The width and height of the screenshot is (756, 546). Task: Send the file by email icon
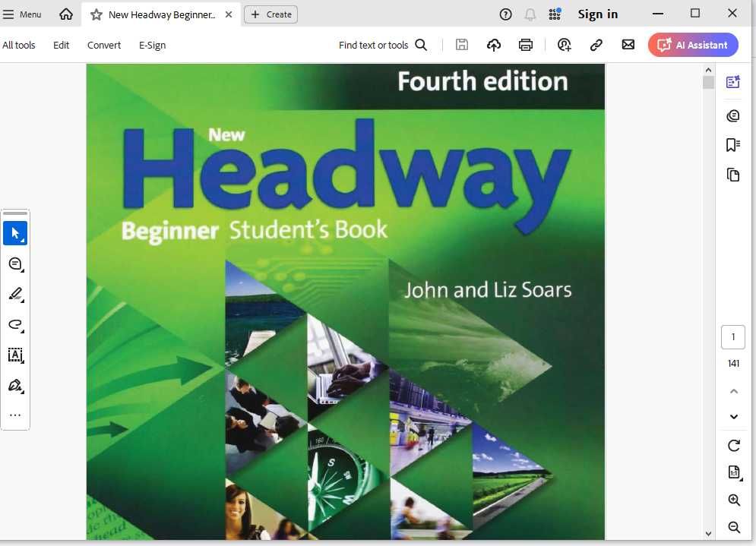click(x=628, y=45)
